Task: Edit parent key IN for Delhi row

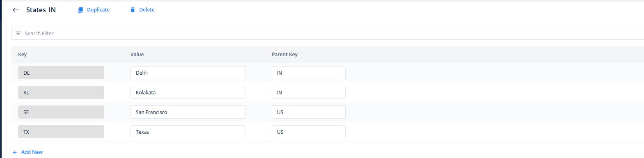Action: click(309, 73)
